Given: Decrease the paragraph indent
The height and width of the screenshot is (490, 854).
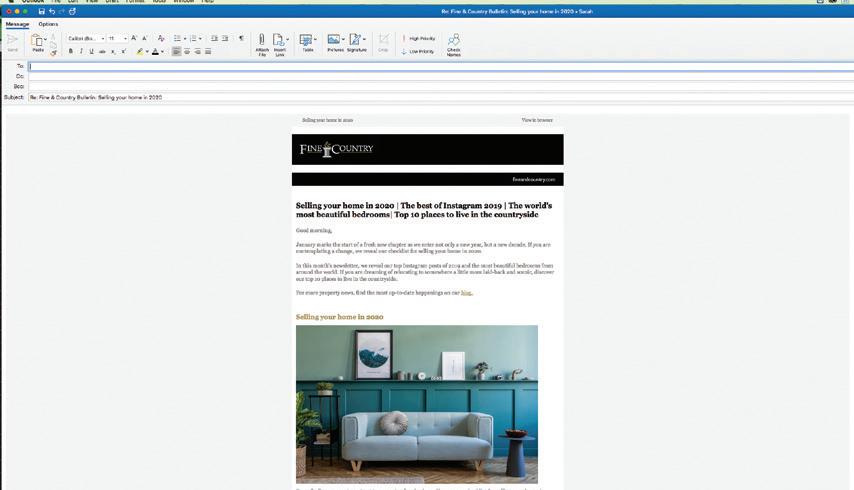Looking at the screenshot, I should (214, 38).
